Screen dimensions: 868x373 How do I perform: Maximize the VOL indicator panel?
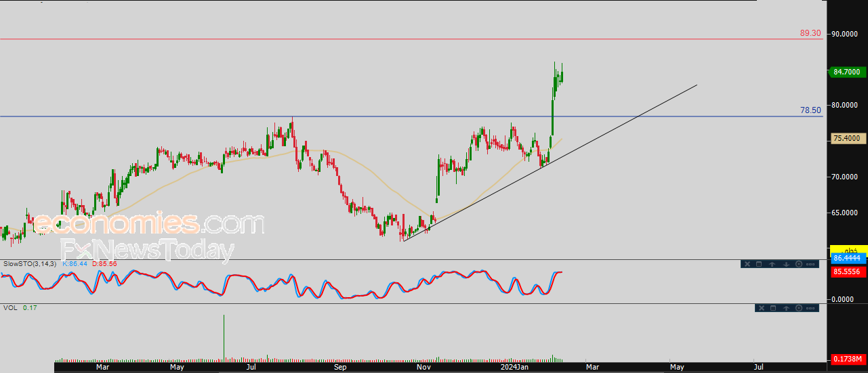(x=773, y=308)
